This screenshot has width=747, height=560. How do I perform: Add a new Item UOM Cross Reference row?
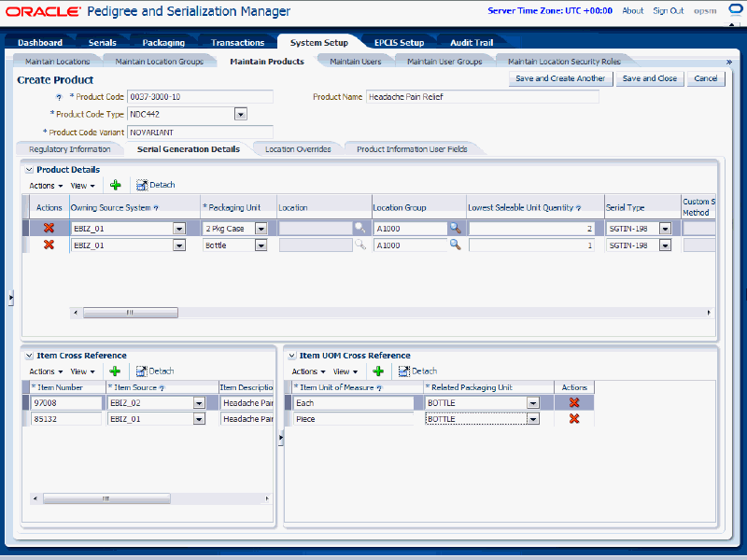pos(378,371)
